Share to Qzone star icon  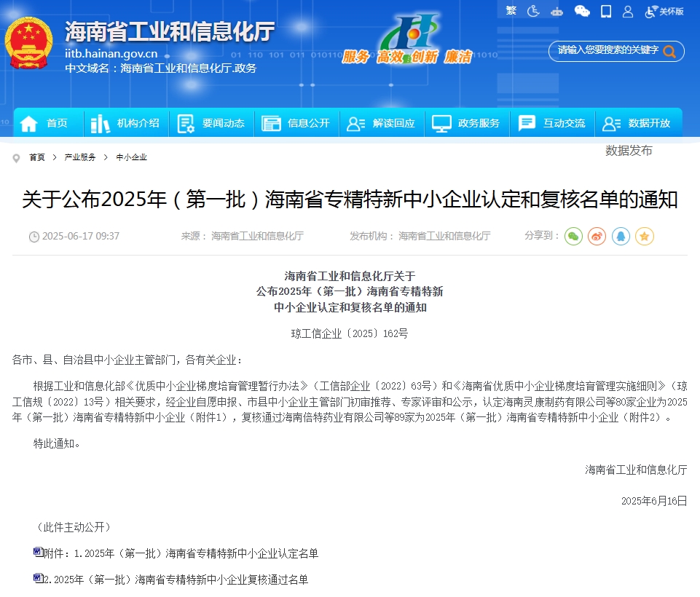coord(644,236)
